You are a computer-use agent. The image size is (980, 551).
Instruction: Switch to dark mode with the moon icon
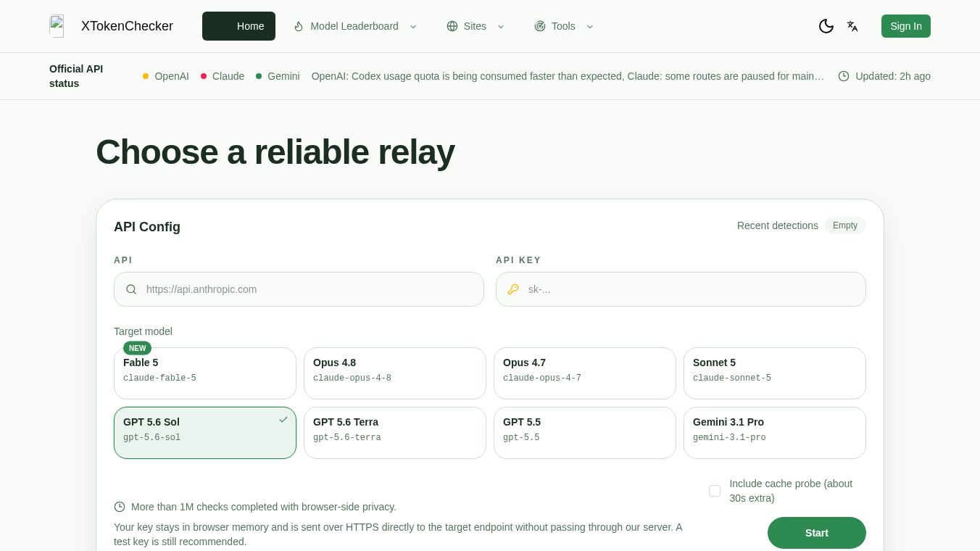[826, 26]
